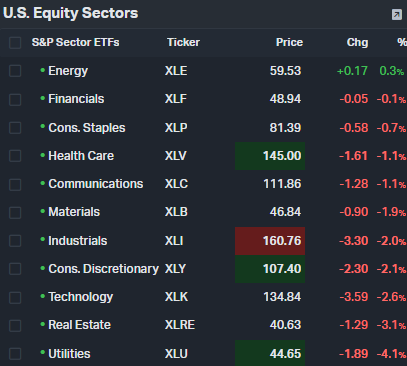The image size is (407, 366).
Task: Click the Communications price 111.86
Action: click(282, 184)
